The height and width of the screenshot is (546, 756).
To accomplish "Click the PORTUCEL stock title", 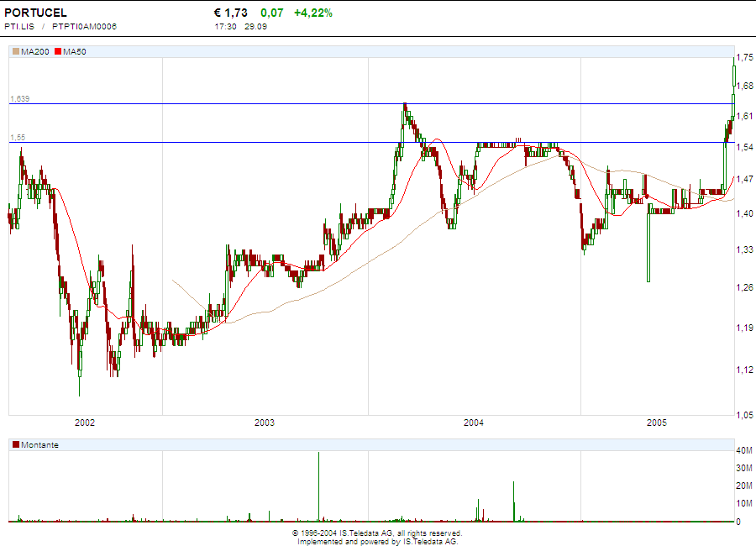I will click(35, 13).
